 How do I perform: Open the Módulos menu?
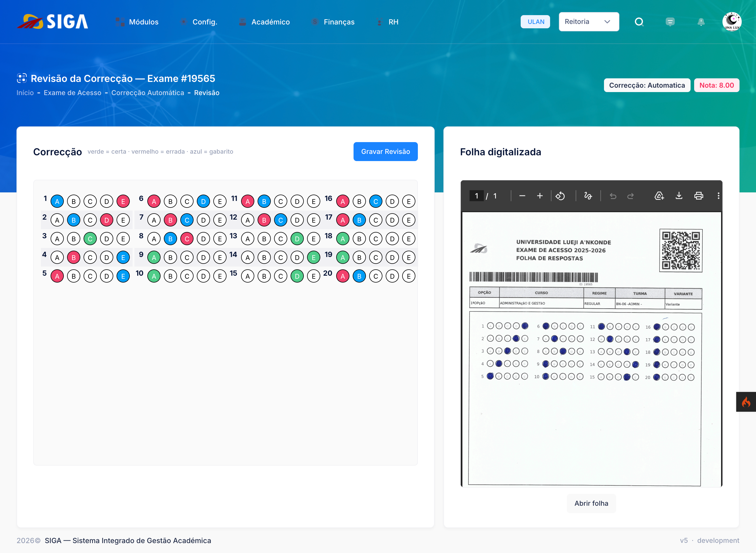pos(137,22)
